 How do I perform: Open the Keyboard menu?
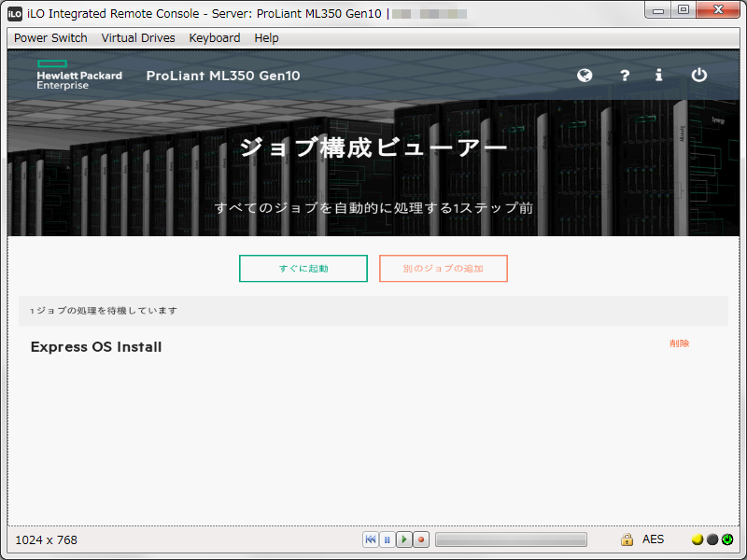click(214, 38)
